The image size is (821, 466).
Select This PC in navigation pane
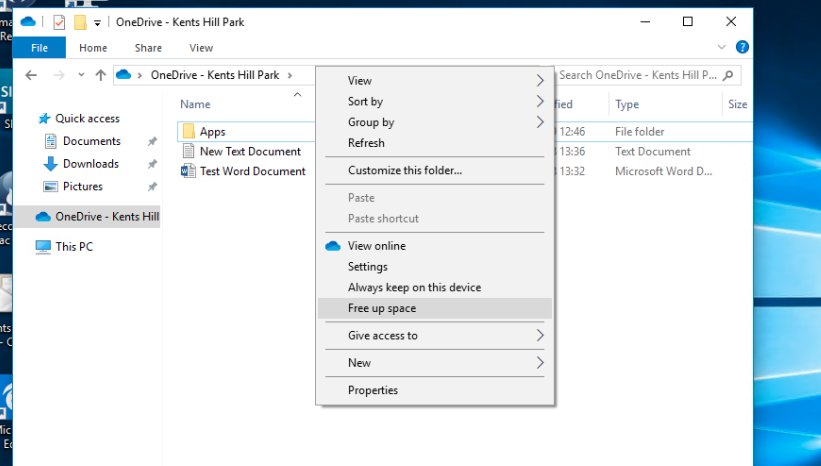point(74,247)
